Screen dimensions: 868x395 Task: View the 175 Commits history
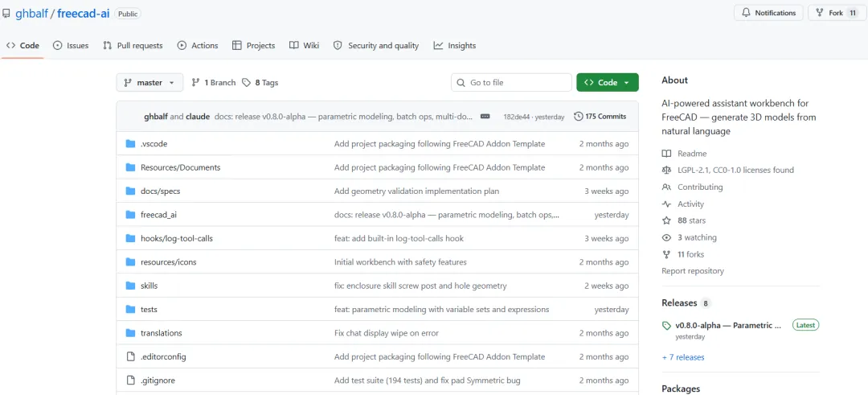tap(600, 117)
